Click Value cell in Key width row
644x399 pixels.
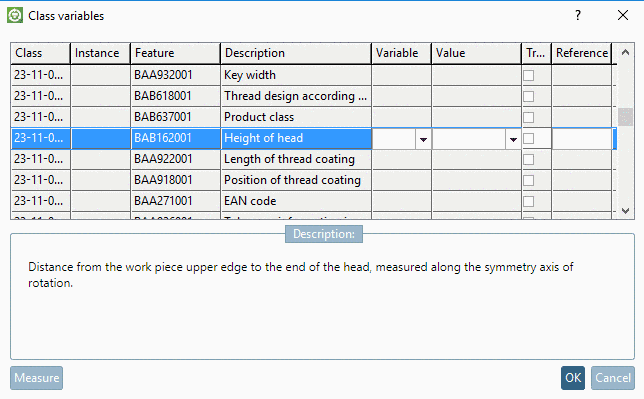point(476,75)
